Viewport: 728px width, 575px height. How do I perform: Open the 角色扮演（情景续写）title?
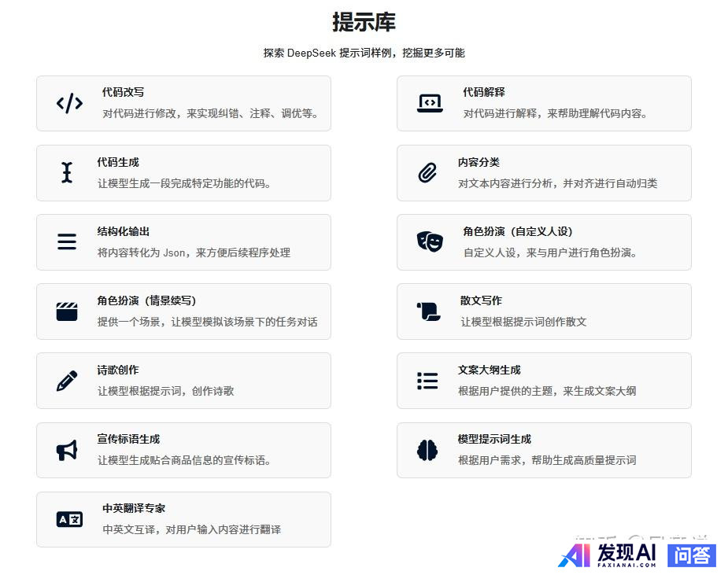[146, 300]
